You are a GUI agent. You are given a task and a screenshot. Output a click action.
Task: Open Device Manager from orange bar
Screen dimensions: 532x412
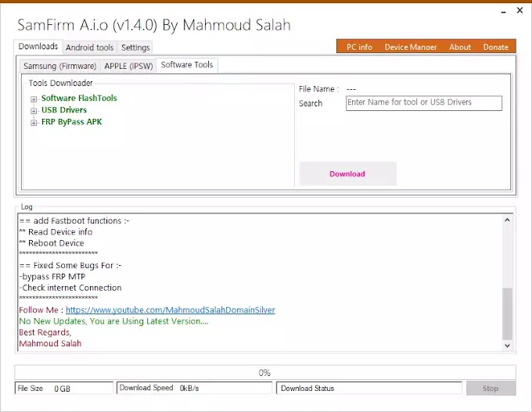[x=411, y=47]
